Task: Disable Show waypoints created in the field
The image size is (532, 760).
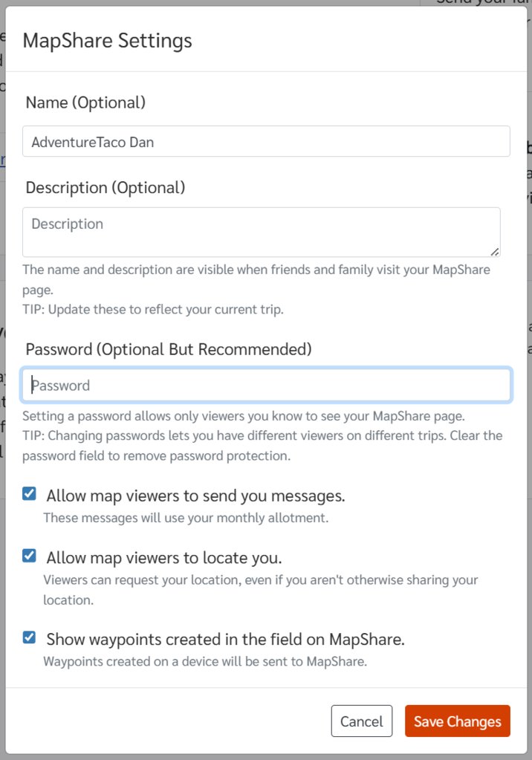Action: coord(29,637)
